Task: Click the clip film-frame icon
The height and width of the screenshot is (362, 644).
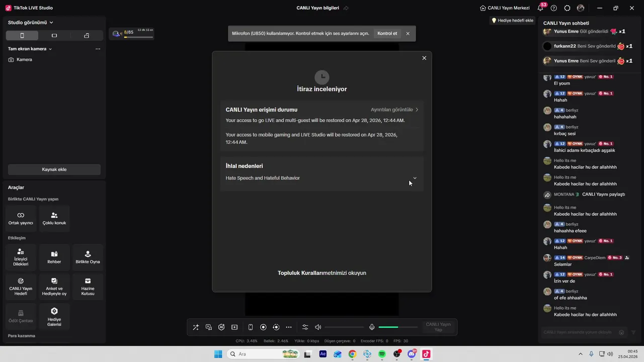Action: (234, 327)
